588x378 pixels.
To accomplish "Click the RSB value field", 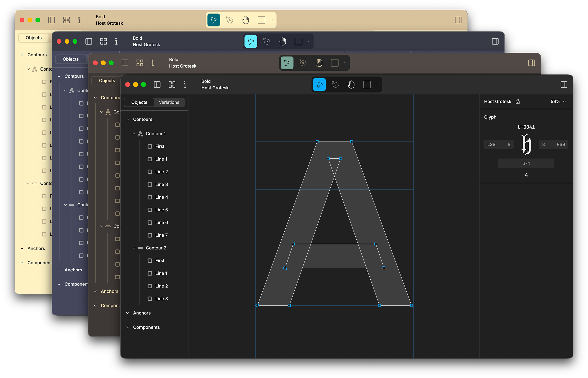I will click(x=554, y=145).
